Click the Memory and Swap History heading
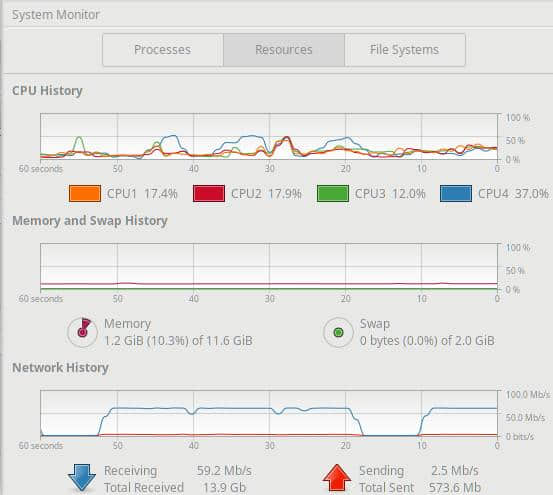 point(90,221)
